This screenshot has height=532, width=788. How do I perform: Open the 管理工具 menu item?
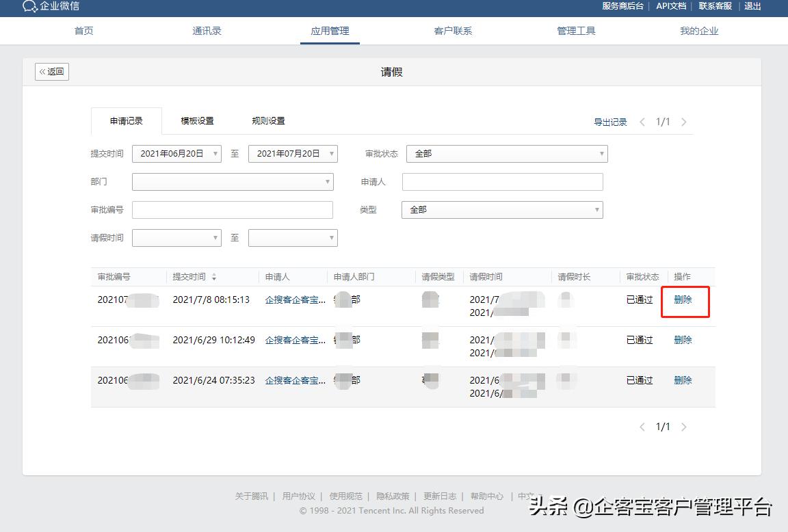pyautogui.click(x=576, y=31)
